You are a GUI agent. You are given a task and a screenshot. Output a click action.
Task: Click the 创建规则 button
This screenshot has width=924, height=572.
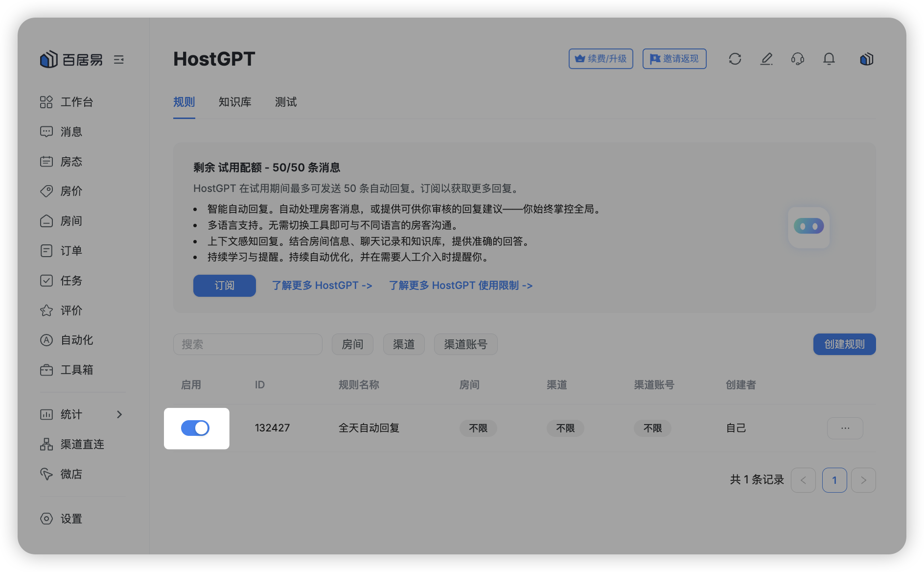tap(844, 344)
